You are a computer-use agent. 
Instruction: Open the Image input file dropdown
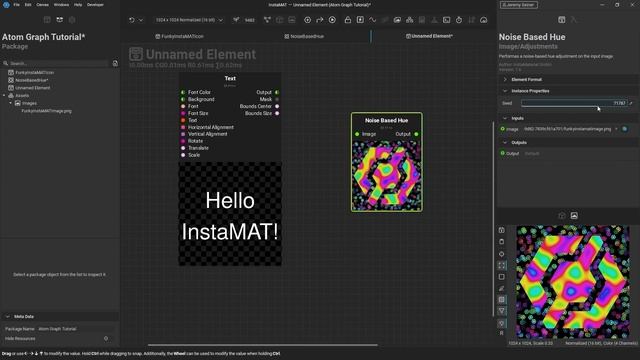[616, 129]
